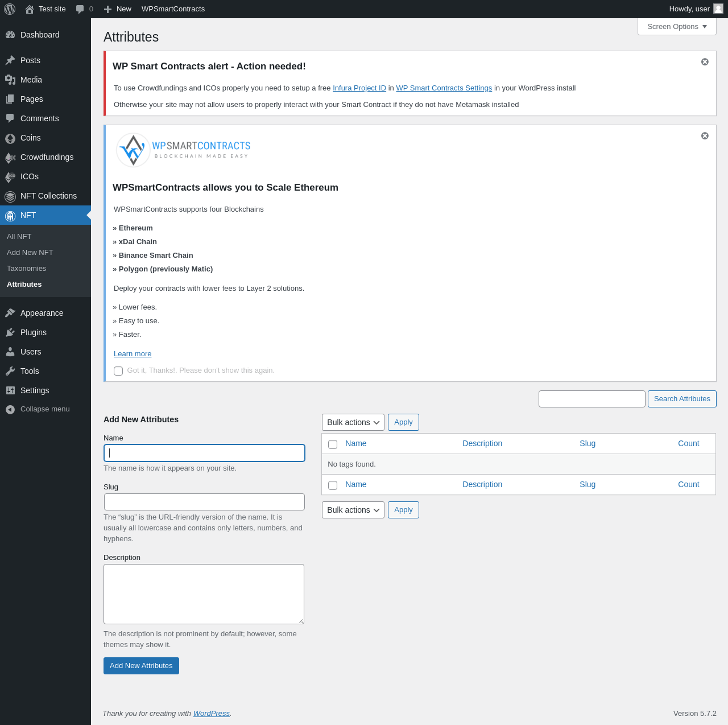The width and height of the screenshot is (728, 725).
Task: Toggle select-all checkbox in table header
Action: click(x=333, y=444)
